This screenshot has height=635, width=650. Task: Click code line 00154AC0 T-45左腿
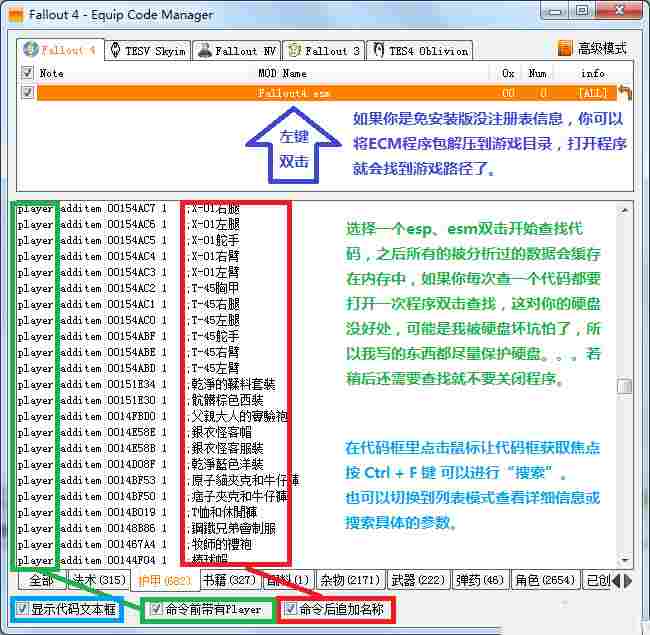tap(129, 320)
